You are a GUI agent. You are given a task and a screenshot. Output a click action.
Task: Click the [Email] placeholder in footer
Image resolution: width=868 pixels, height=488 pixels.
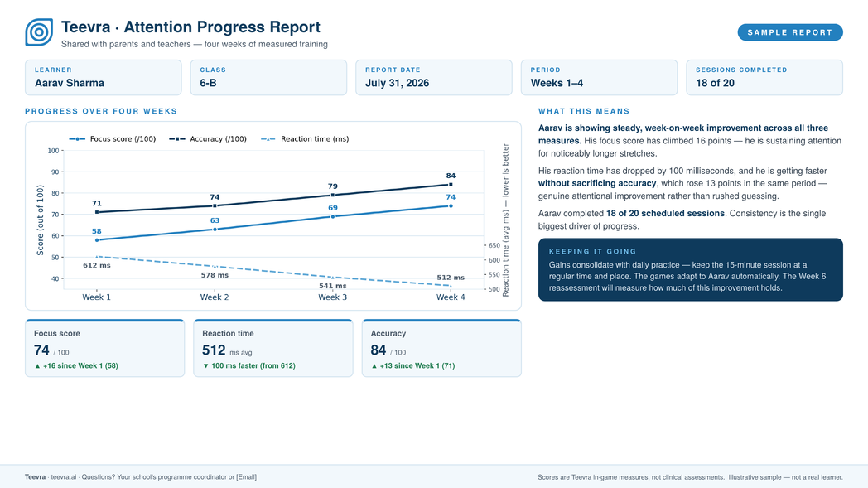246,477
